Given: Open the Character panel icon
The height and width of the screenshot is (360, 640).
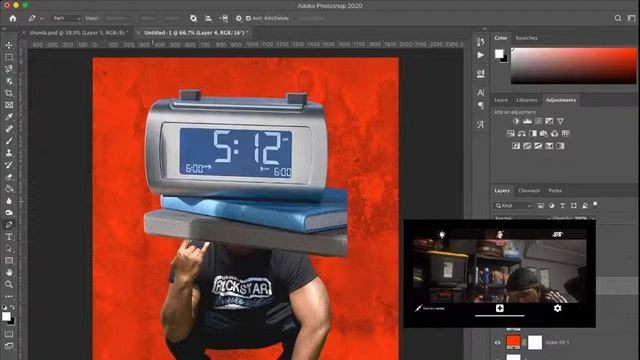Looking at the screenshot, I should pos(480,93).
